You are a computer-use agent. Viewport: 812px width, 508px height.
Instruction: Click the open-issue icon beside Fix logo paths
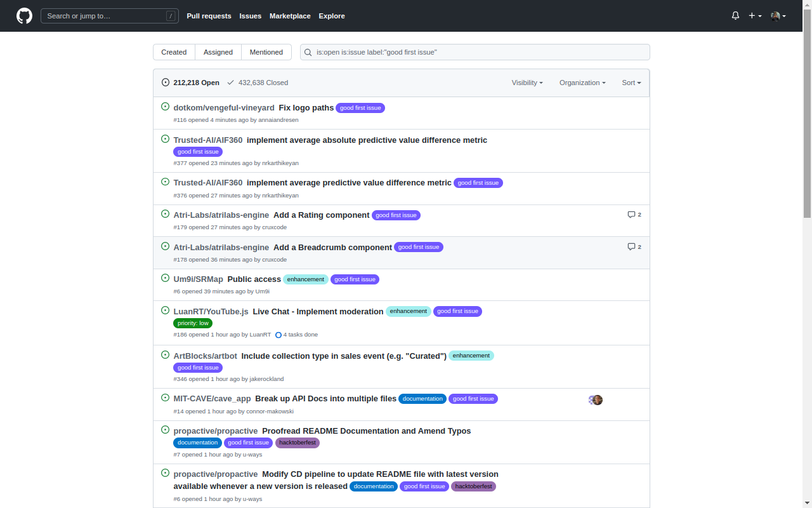(165, 107)
